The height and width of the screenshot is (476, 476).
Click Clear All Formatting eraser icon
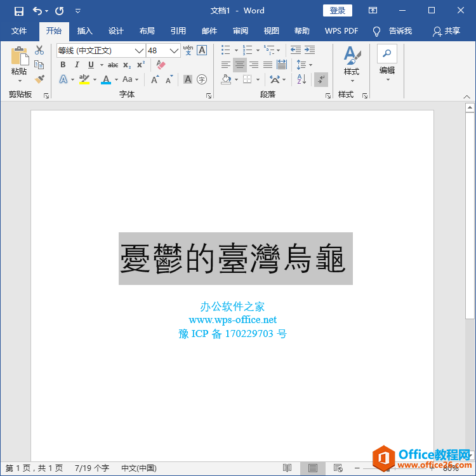pos(161,64)
